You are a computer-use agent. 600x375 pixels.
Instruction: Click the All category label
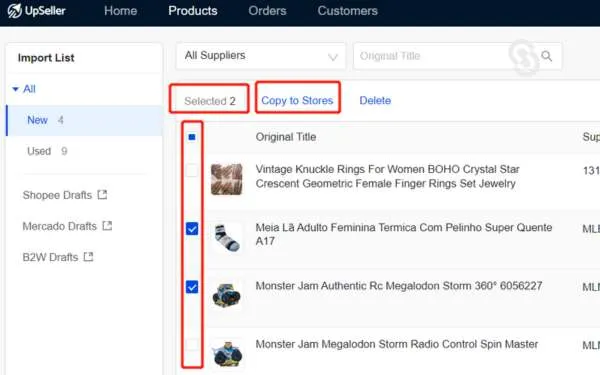click(x=29, y=89)
